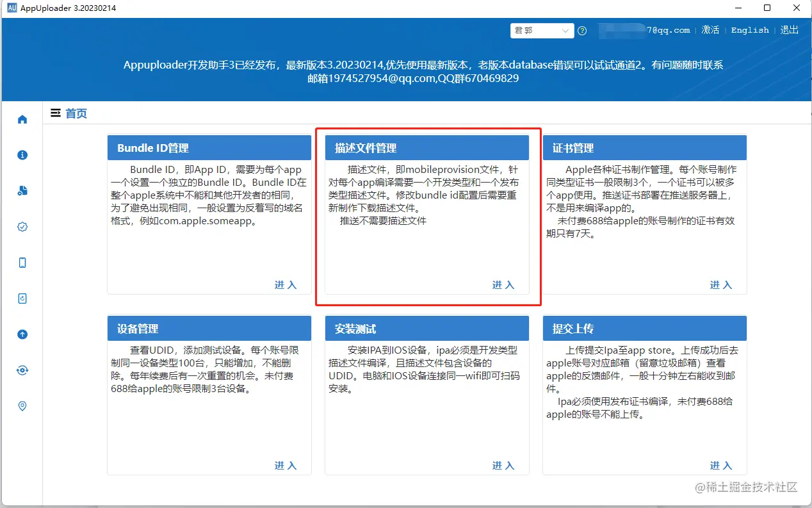
Task: Open the phone device sidebar icon
Action: click(x=22, y=263)
